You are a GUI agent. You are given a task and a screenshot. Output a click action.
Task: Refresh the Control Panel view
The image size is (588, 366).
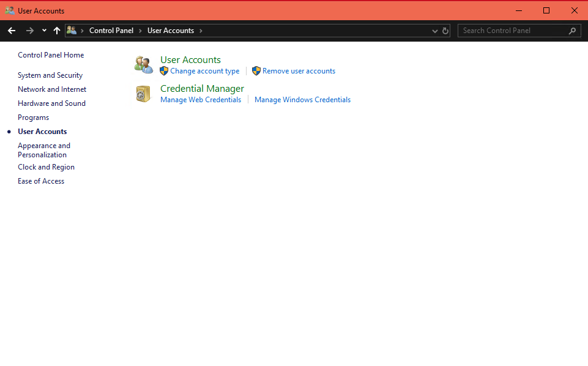tap(445, 31)
